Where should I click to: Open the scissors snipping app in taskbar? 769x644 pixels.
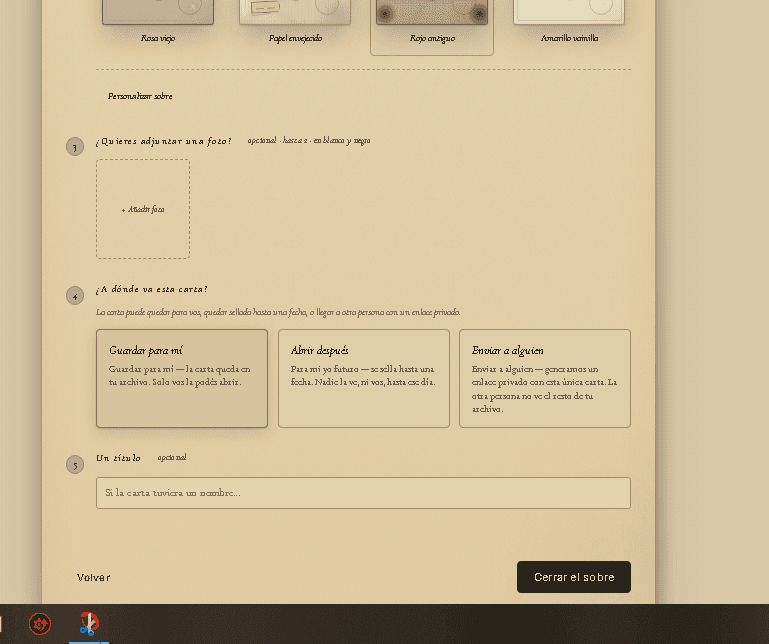tap(89, 624)
